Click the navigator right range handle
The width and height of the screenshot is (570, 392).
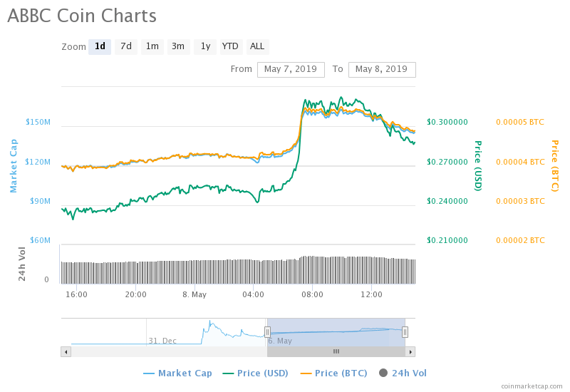click(x=405, y=331)
